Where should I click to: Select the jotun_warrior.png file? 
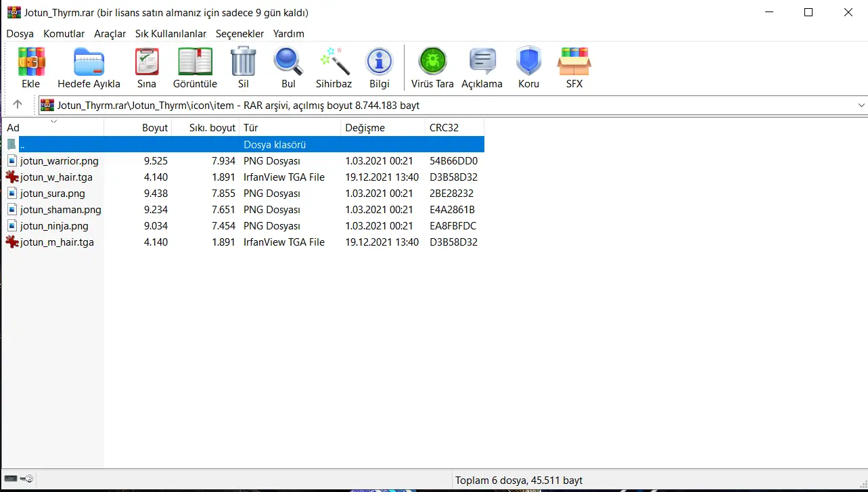[x=59, y=161]
